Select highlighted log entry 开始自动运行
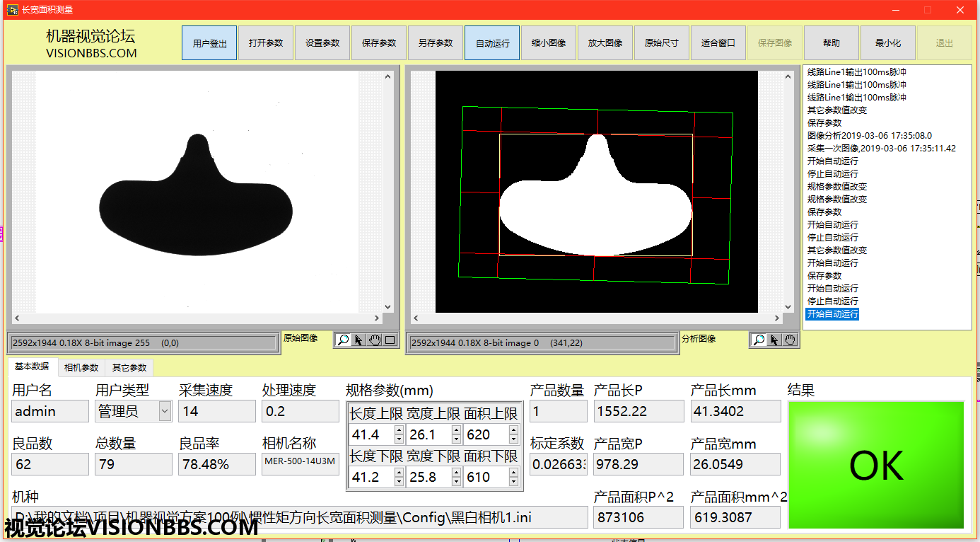Image resolution: width=980 pixels, height=542 pixels. 833,313
